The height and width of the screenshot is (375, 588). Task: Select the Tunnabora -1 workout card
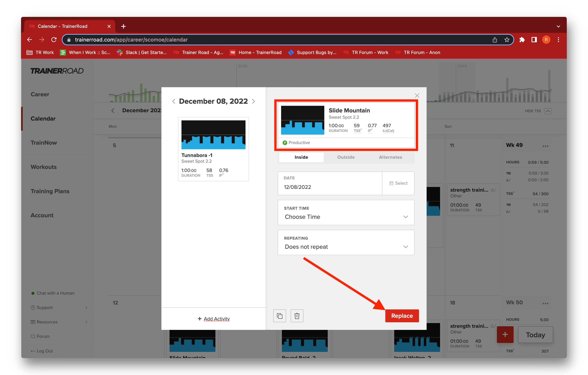click(213, 149)
